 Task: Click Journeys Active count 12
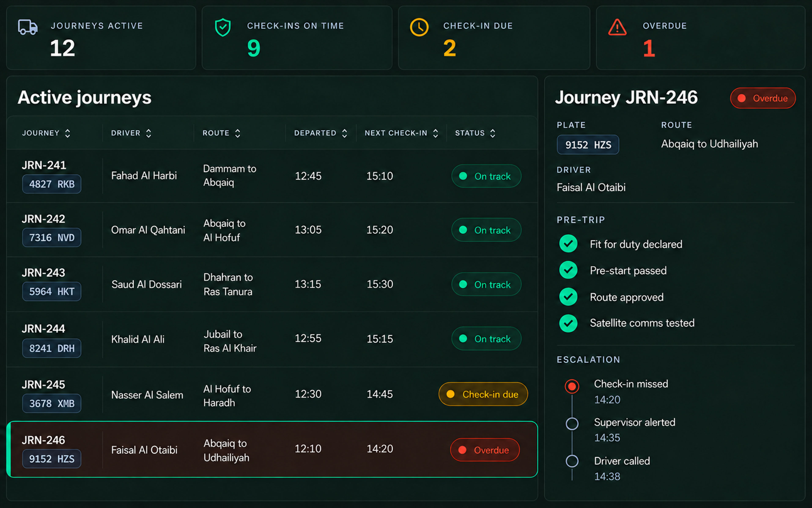(63, 48)
